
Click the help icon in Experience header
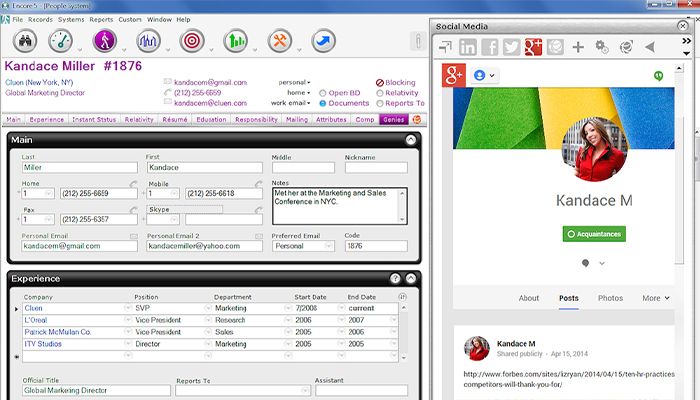click(395, 279)
